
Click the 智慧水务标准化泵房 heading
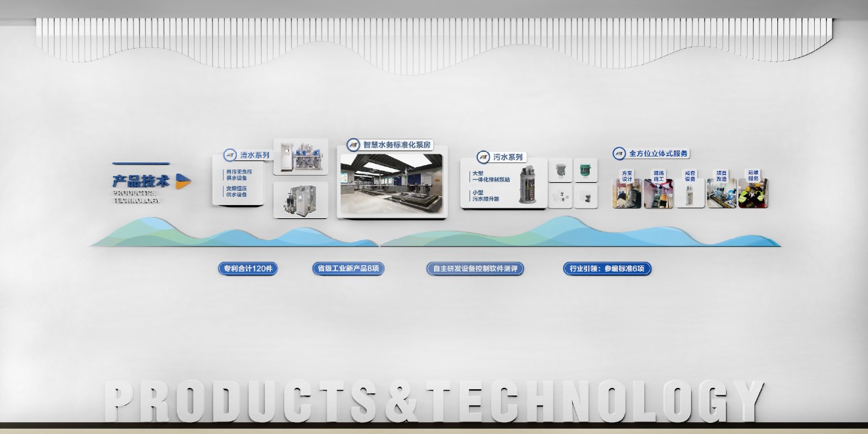(397, 145)
